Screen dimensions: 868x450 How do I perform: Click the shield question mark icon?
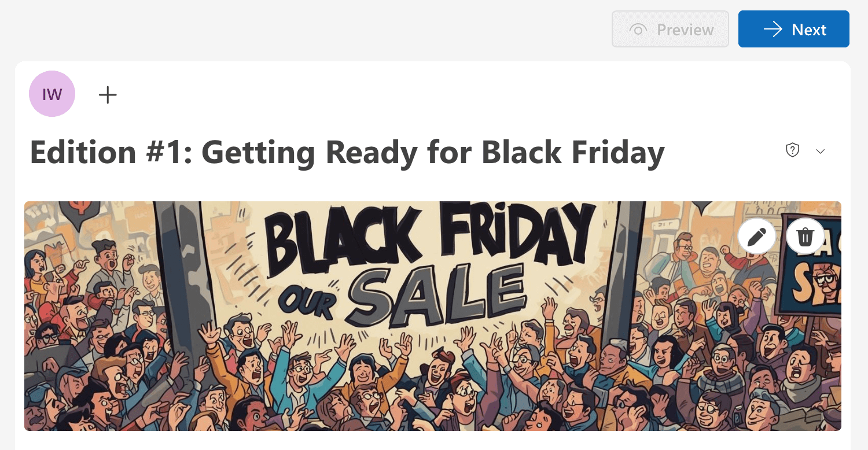[792, 150]
